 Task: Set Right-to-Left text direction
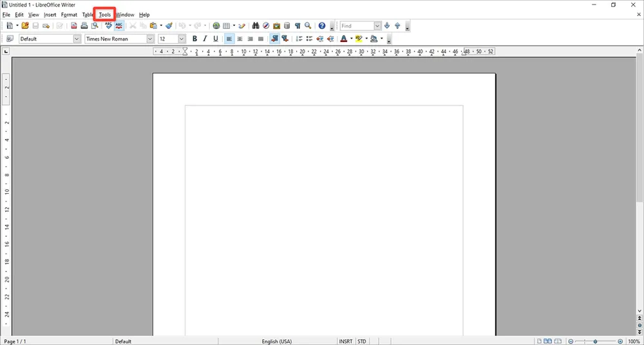coord(285,39)
